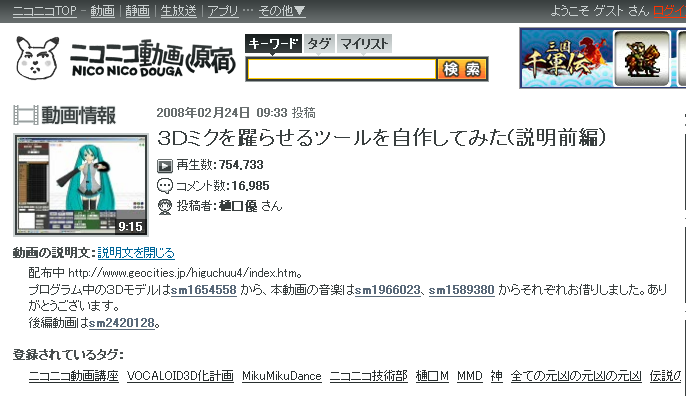The height and width of the screenshot is (399, 686).
Task: Click the VOCALOID3D化計画 tag
Action: coord(180,376)
